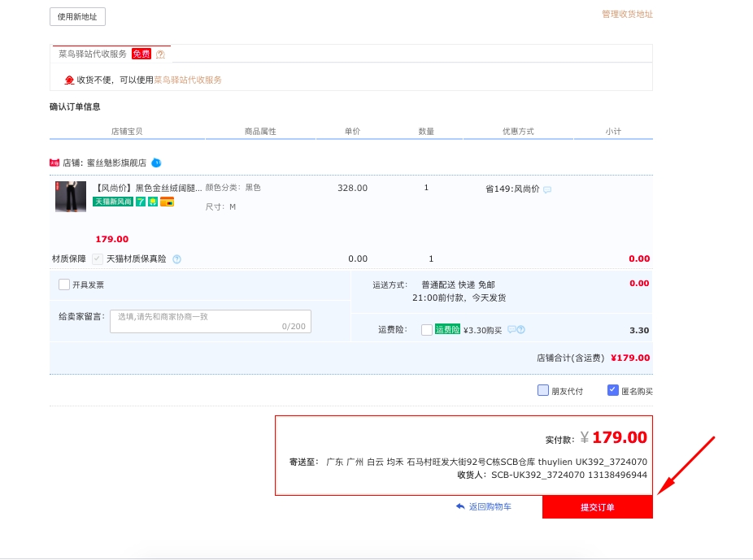Image resolution: width=753 pixels, height=560 pixels.
Task: Check the 开具发票 invoice checkbox
Action: (64, 284)
